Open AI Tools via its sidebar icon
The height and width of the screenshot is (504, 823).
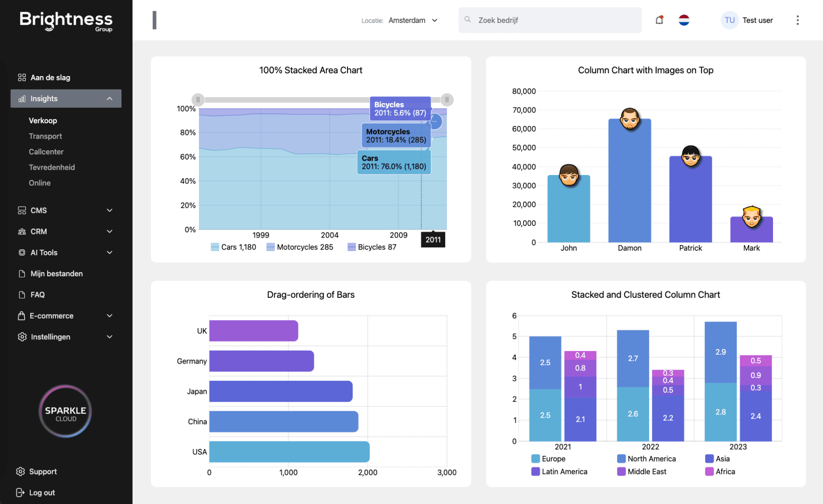[x=21, y=252]
